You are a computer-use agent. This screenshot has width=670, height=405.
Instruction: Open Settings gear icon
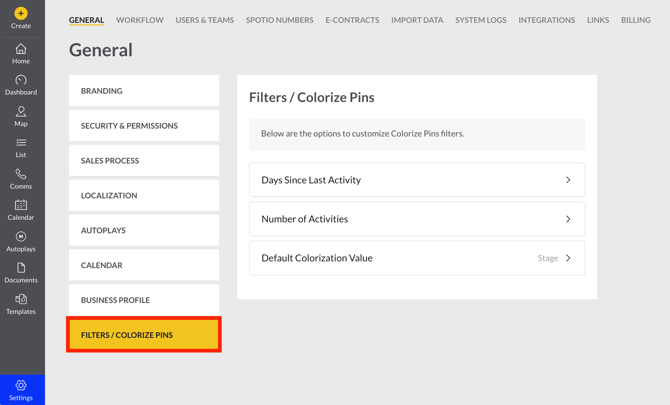21,385
